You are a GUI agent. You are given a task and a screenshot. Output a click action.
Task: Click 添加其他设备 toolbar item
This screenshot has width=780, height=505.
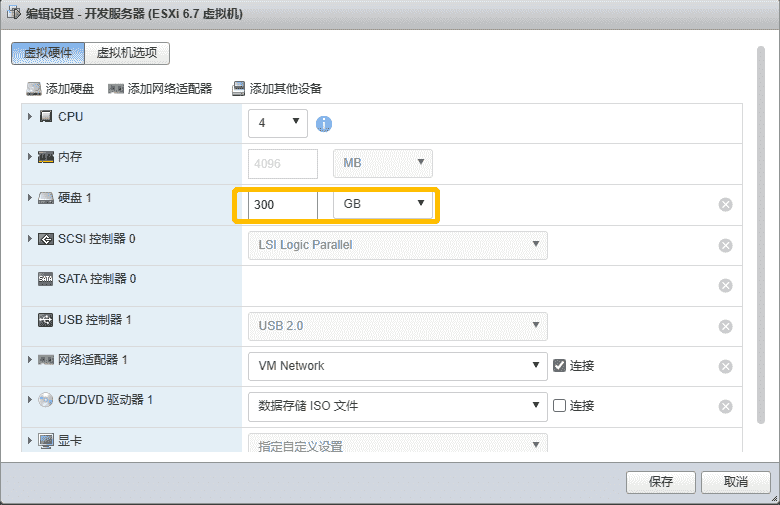click(277, 89)
